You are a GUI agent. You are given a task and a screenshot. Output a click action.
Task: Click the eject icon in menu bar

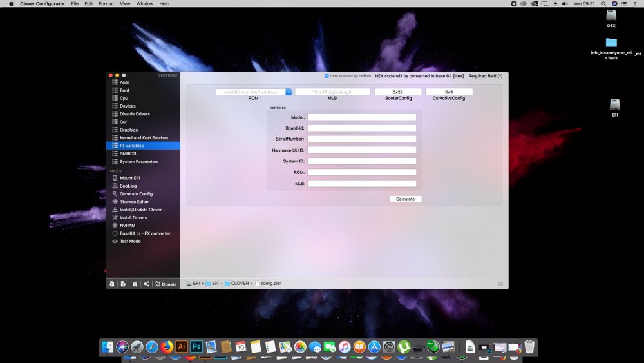click(555, 3)
